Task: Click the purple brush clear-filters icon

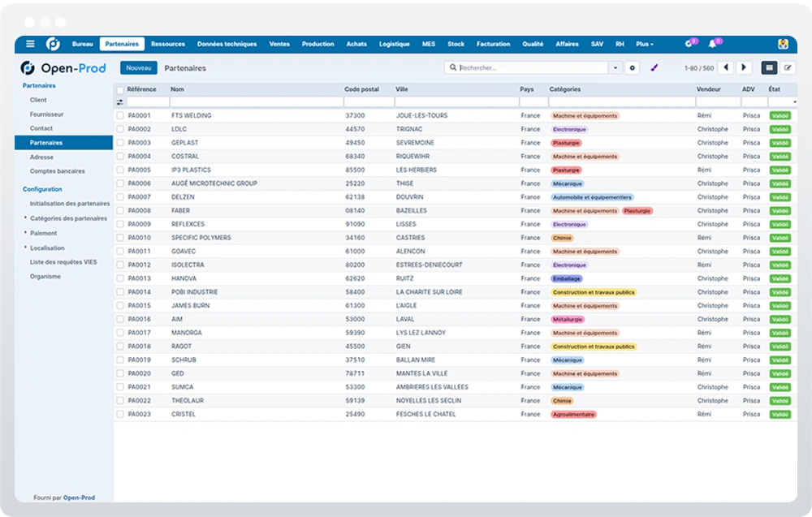Action: click(x=654, y=68)
